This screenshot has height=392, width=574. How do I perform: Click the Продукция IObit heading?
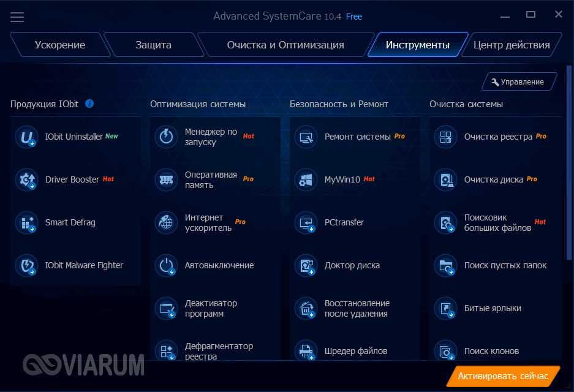(x=44, y=104)
